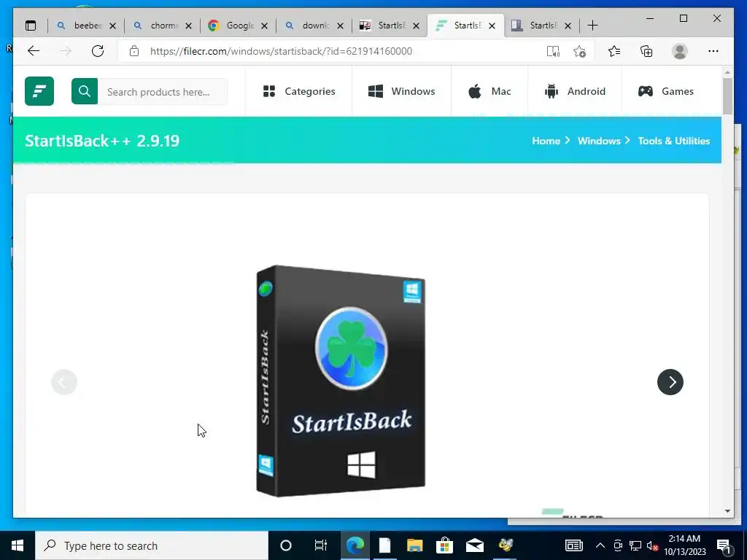Close the Google tab
The image size is (747, 560).
coord(264,26)
